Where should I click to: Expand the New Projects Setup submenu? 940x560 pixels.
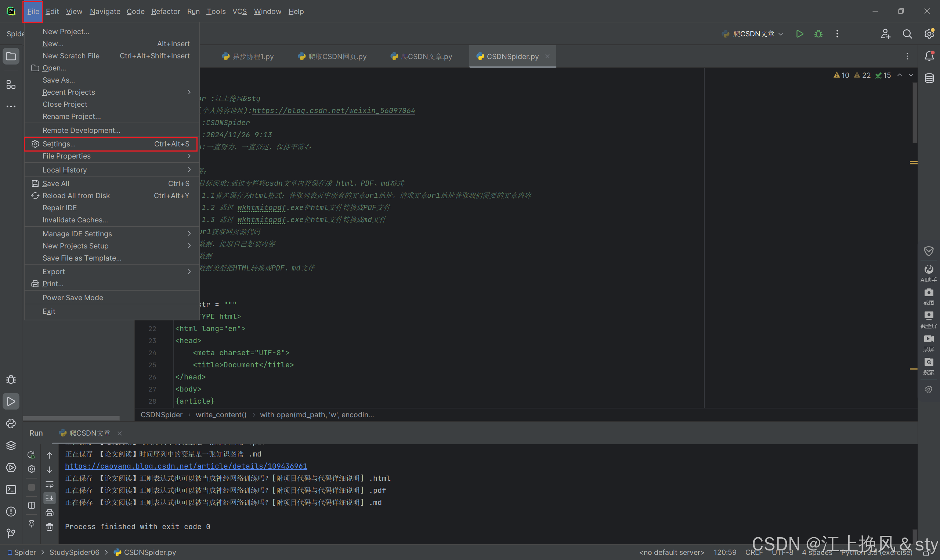coord(112,246)
